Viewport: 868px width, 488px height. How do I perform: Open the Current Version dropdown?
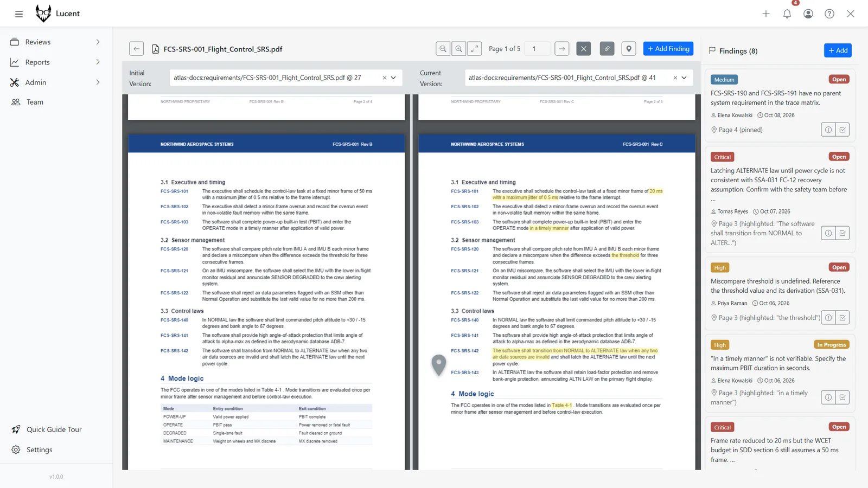click(684, 78)
